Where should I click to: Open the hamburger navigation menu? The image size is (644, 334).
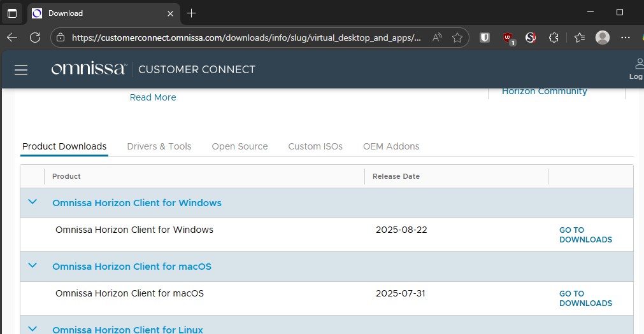tap(21, 70)
